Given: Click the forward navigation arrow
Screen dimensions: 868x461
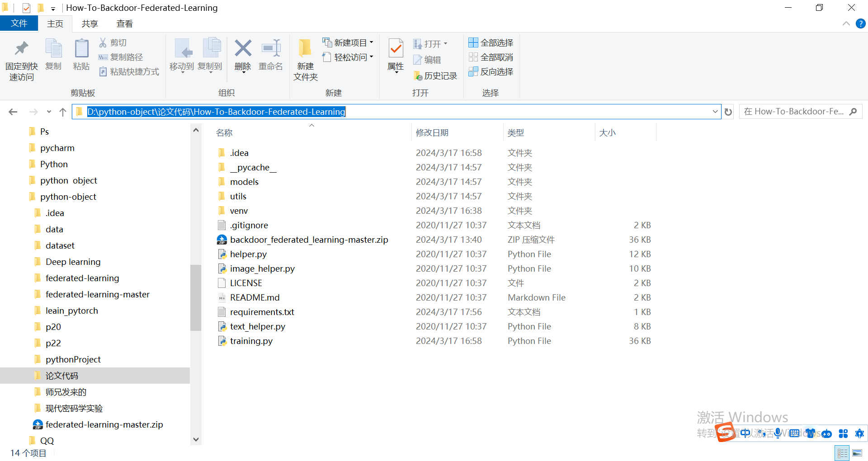Looking at the screenshot, I should click(x=33, y=112).
